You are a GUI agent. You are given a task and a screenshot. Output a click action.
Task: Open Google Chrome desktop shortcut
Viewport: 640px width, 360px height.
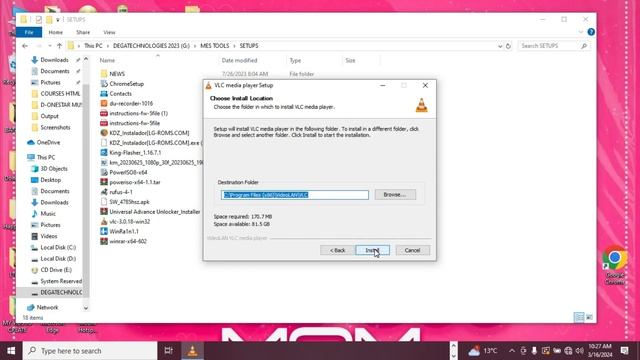pos(615,265)
